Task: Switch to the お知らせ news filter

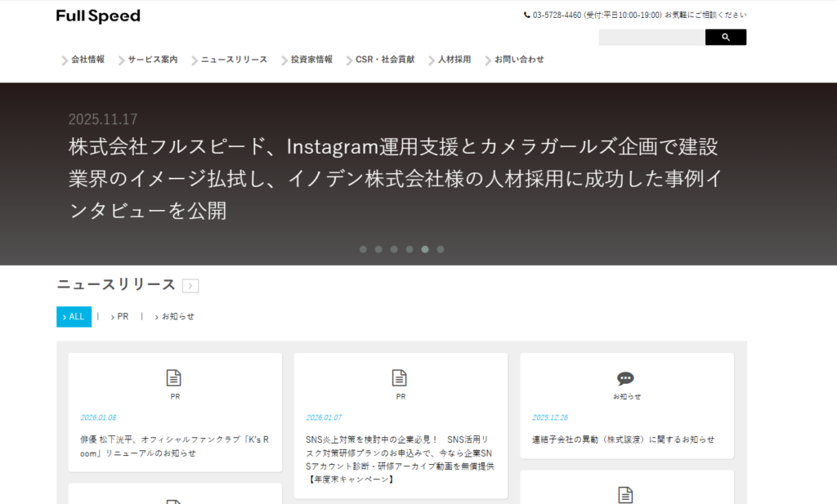Action: (x=177, y=317)
